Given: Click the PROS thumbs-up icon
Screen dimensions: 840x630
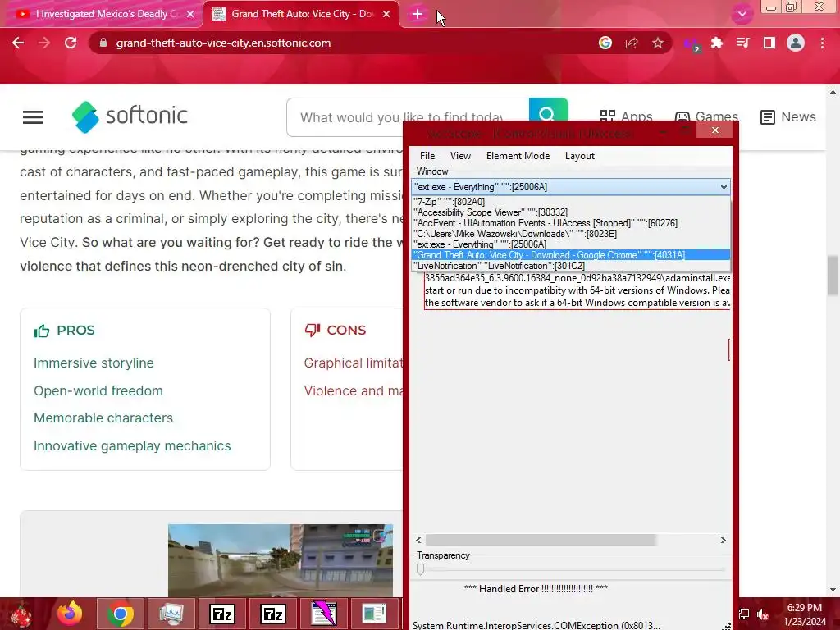Looking at the screenshot, I should click(x=42, y=331).
